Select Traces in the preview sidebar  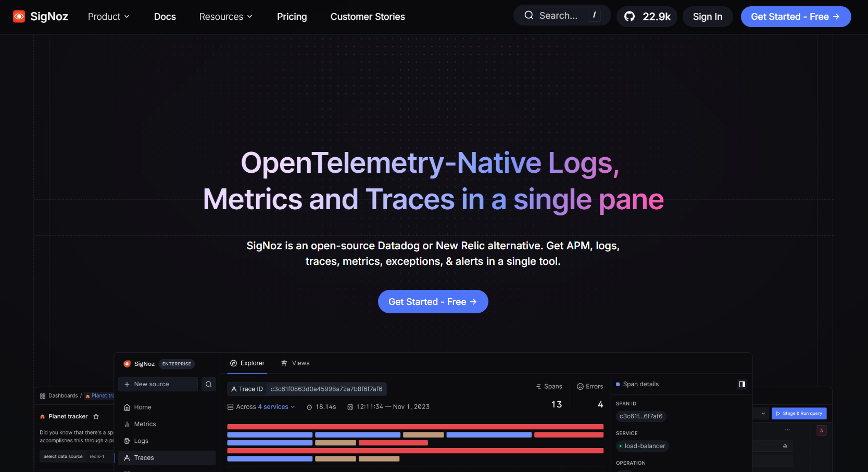[167, 457]
